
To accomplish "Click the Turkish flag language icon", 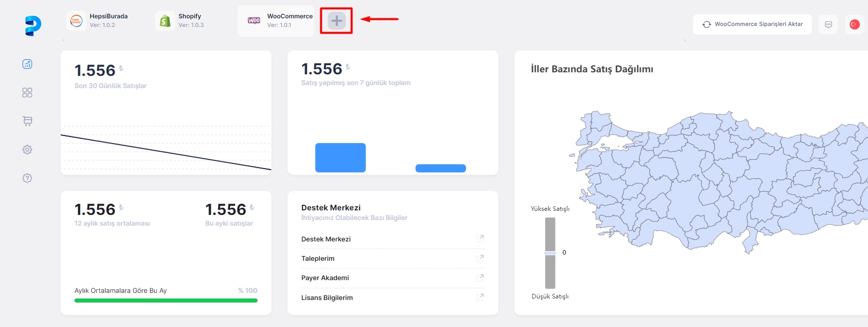I will click(x=854, y=24).
